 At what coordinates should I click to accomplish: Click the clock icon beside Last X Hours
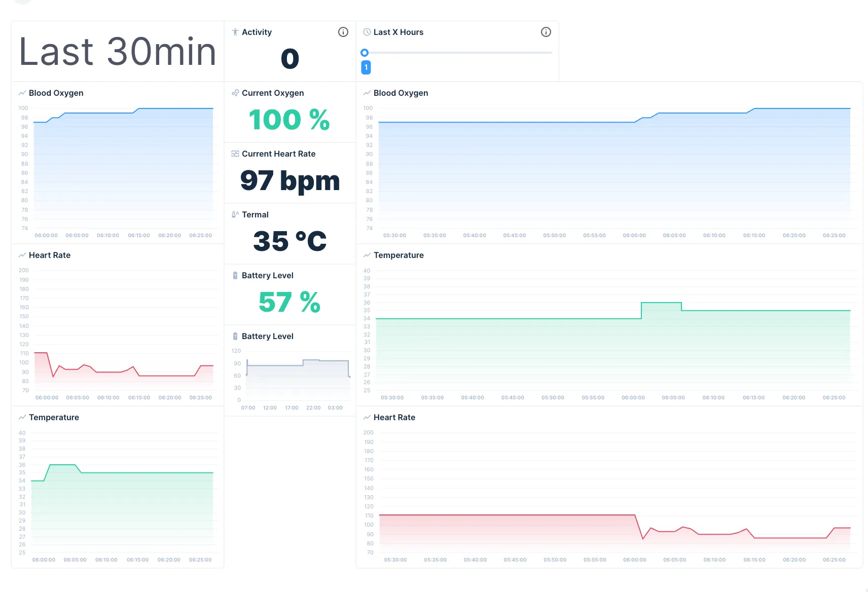point(366,32)
